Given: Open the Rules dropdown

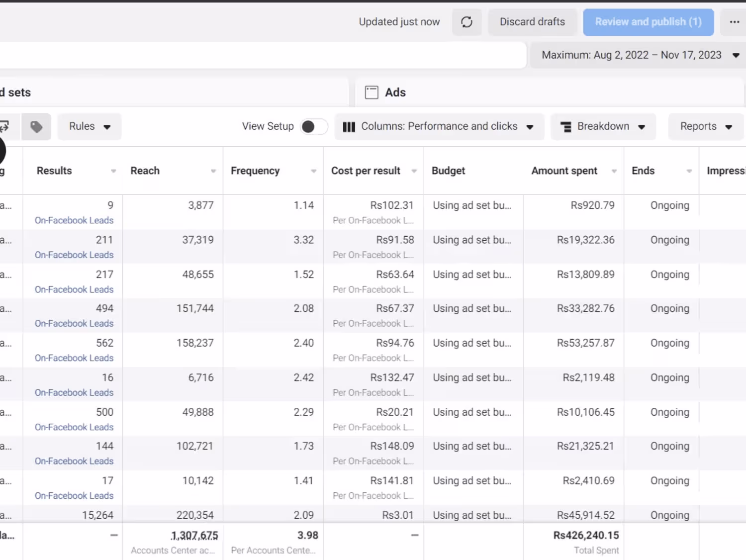Looking at the screenshot, I should tap(90, 127).
